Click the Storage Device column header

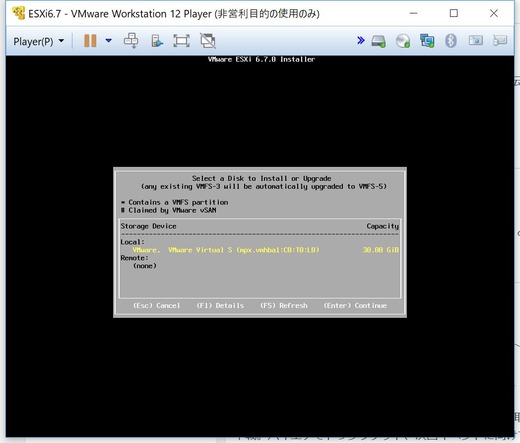click(x=148, y=226)
